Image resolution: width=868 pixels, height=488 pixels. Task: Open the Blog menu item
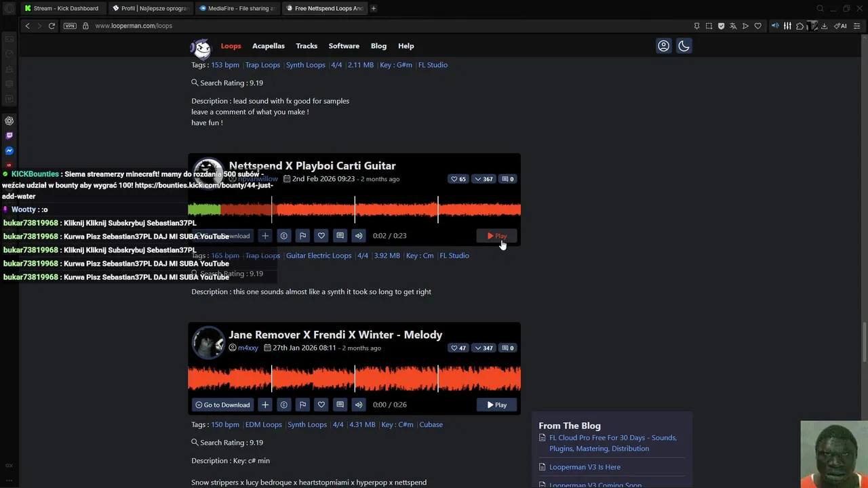(x=378, y=46)
